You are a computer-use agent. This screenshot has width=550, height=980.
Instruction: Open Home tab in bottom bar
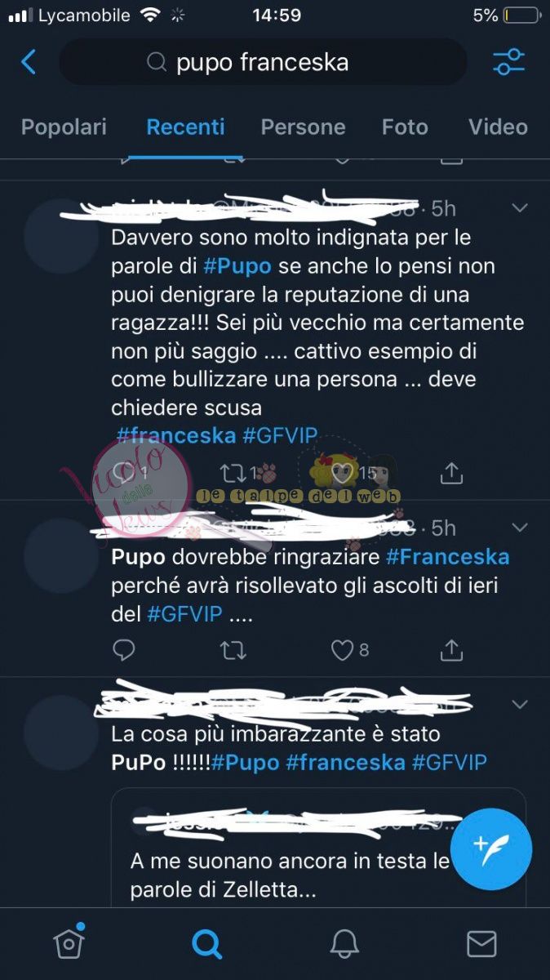[x=69, y=942]
